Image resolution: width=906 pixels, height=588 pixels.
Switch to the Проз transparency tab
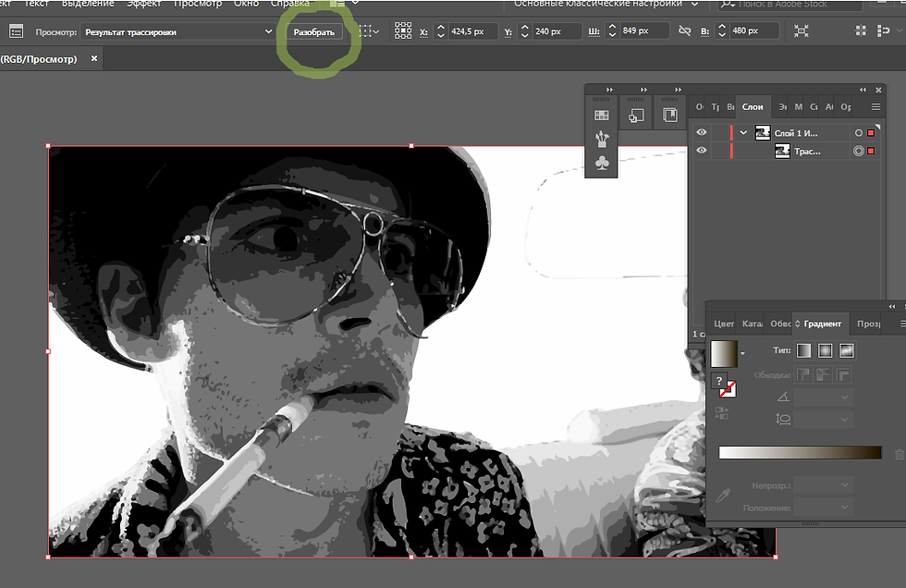click(868, 324)
